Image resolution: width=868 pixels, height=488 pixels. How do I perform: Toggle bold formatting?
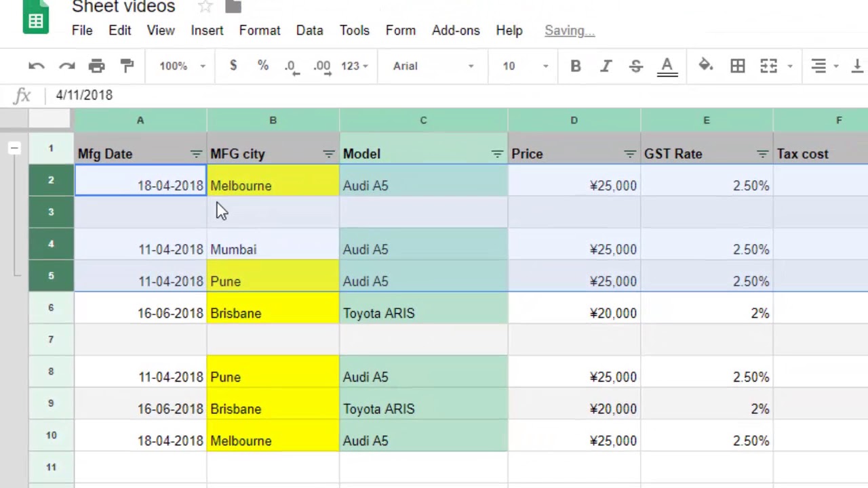click(576, 66)
